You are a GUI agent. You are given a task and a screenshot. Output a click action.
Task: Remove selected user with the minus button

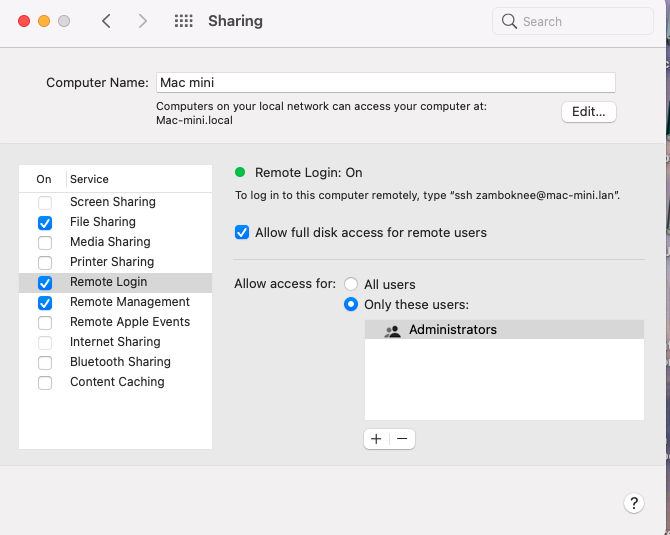402,439
